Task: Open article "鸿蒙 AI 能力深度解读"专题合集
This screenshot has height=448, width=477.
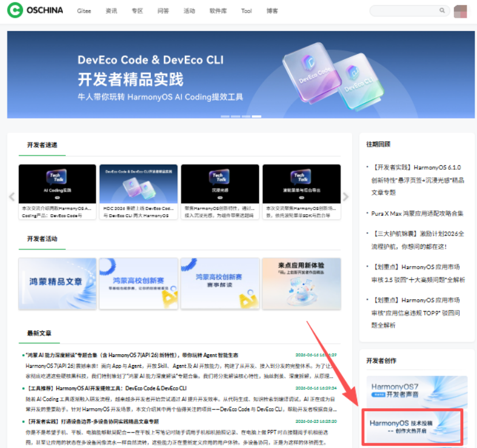Action: coord(132,355)
